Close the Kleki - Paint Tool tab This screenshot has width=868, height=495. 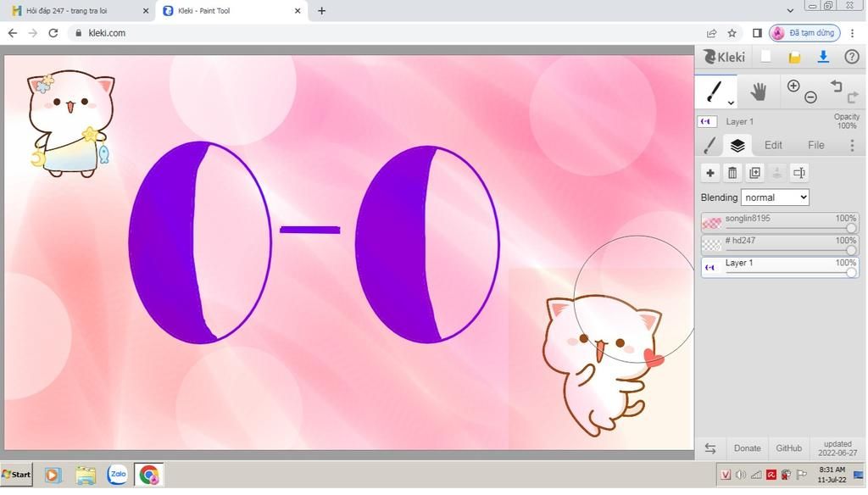298,10
